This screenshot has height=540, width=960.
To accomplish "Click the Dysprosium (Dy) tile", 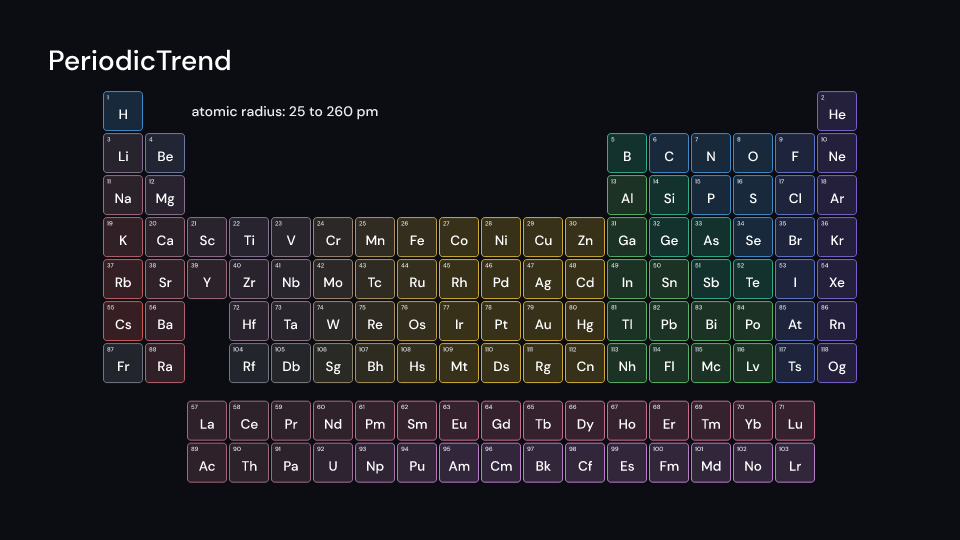I will point(585,421).
